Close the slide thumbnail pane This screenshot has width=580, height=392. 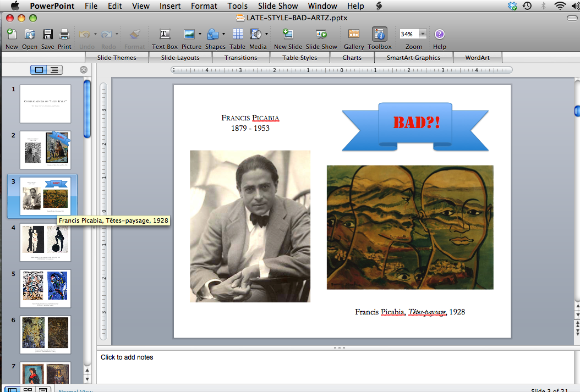[84, 70]
